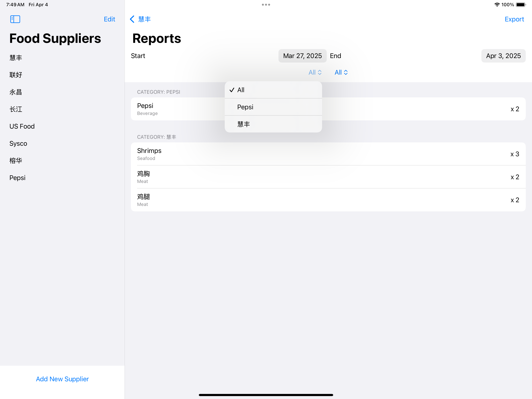Tap the home indicator bar
The width and height of the screenshot is (532, 399).
point(266,395)
